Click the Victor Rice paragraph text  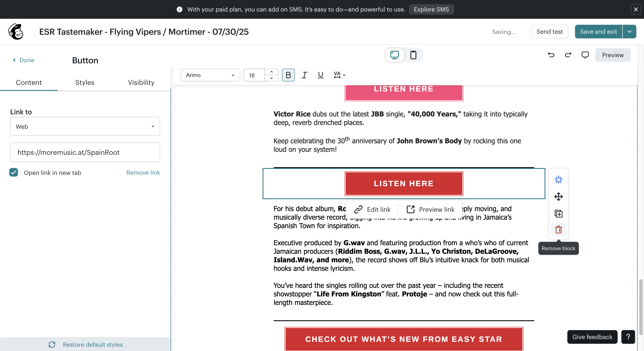tap(401, 118)
